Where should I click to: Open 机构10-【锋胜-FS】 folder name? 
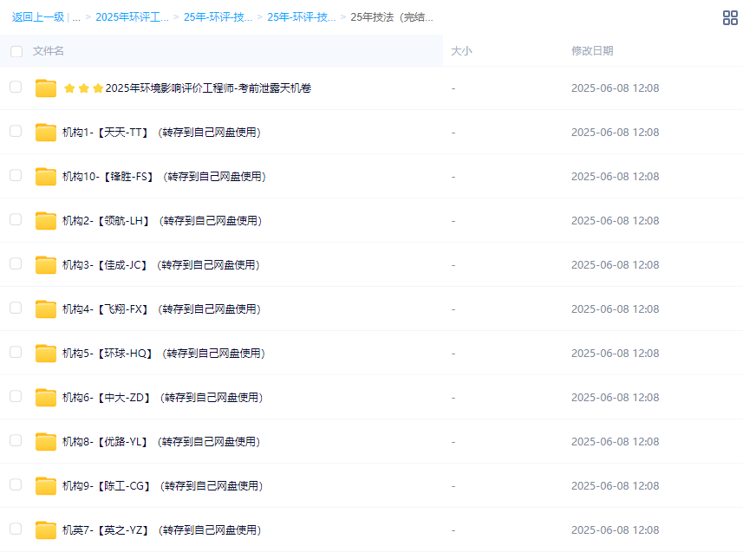[x=165, y=177]
